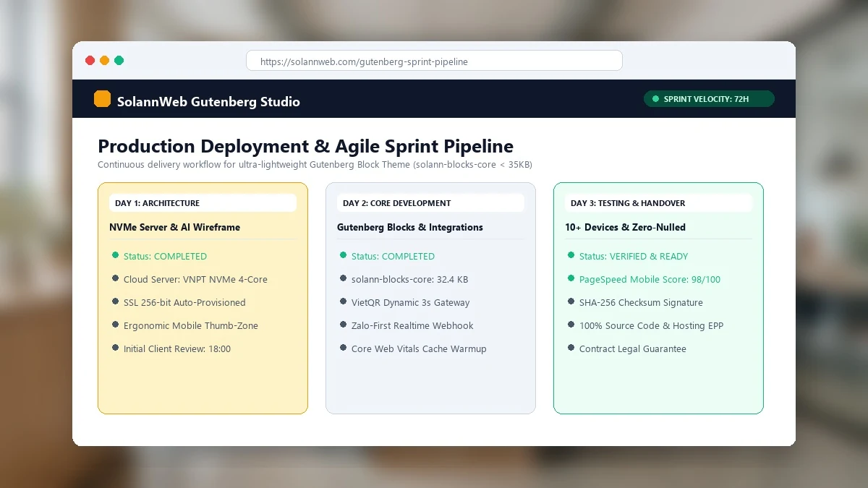Image resolution: width=868 pixels, height=488 pixels.
Task: Select Cloud Server: VNPT NVMe 4-Core item
Action: pyautogui.click(x=195, y=279)
